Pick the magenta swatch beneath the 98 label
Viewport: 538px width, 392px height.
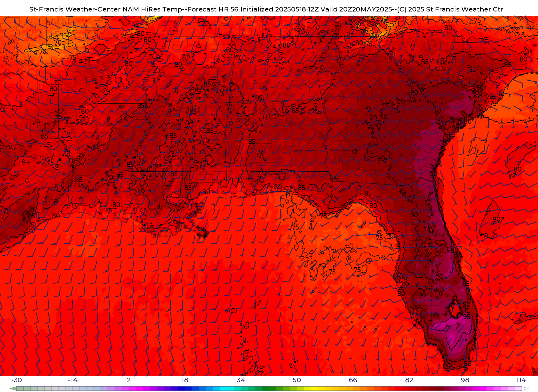coord(469,389)
